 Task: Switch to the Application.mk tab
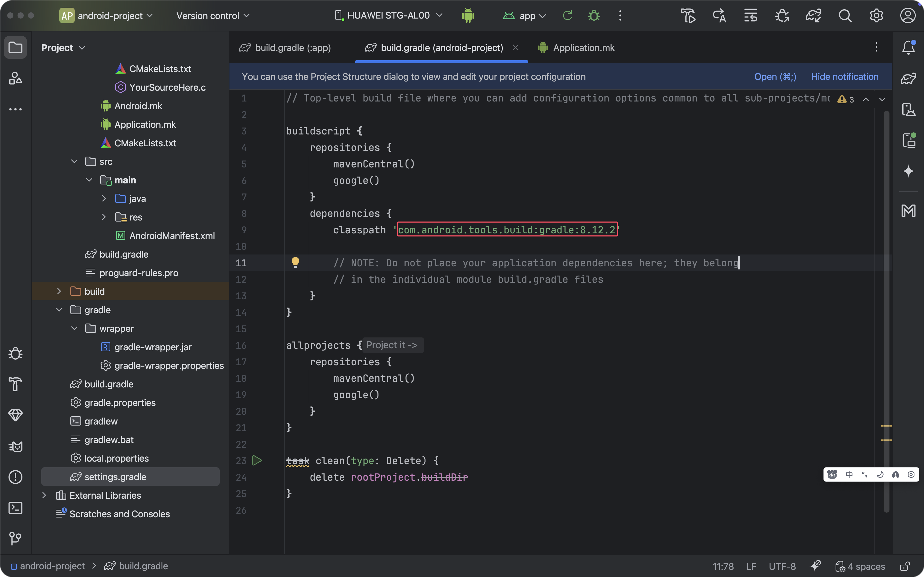(x=583, y=48)
